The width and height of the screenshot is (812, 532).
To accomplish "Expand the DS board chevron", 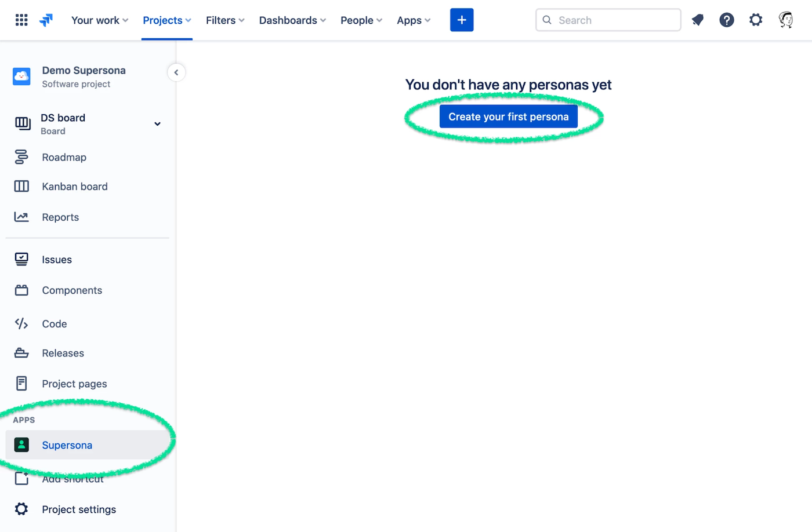I will pos(157,124).
